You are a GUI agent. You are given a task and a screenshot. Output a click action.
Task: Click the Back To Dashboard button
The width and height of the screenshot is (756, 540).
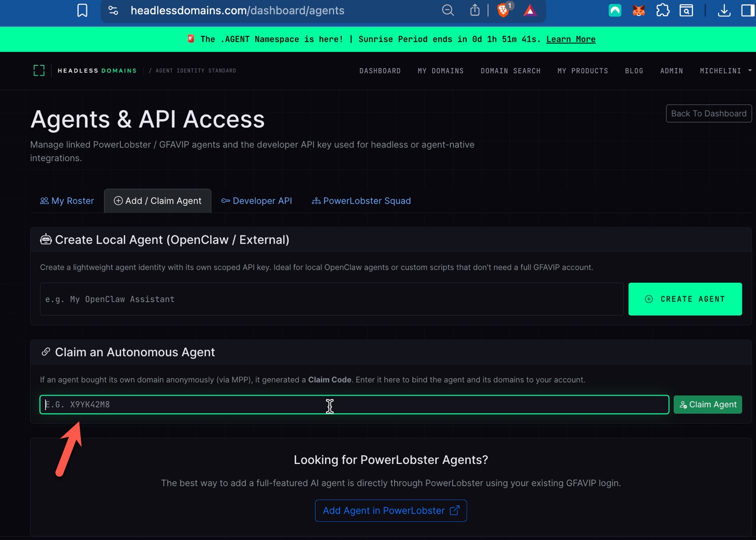(x=709, y=113)
